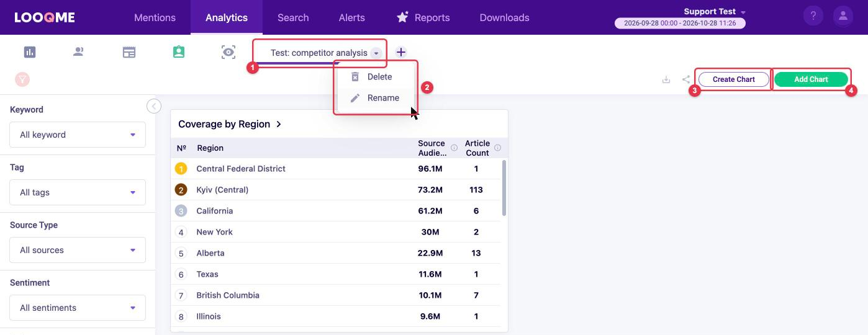868x335 pixels.
Task: Click the region table scrollbar
Action: pyautogui.click(x=504, y=188)
